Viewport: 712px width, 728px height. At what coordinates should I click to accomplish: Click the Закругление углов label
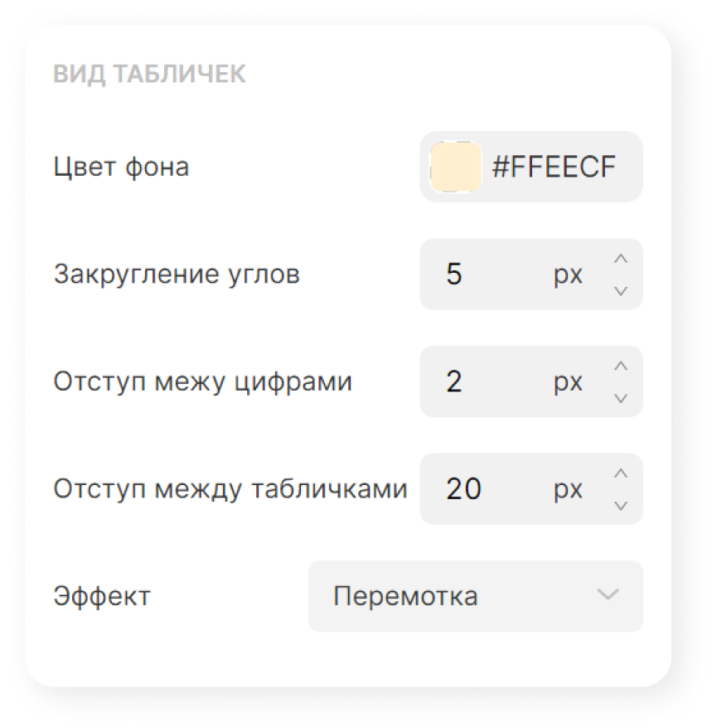point(177,274)
